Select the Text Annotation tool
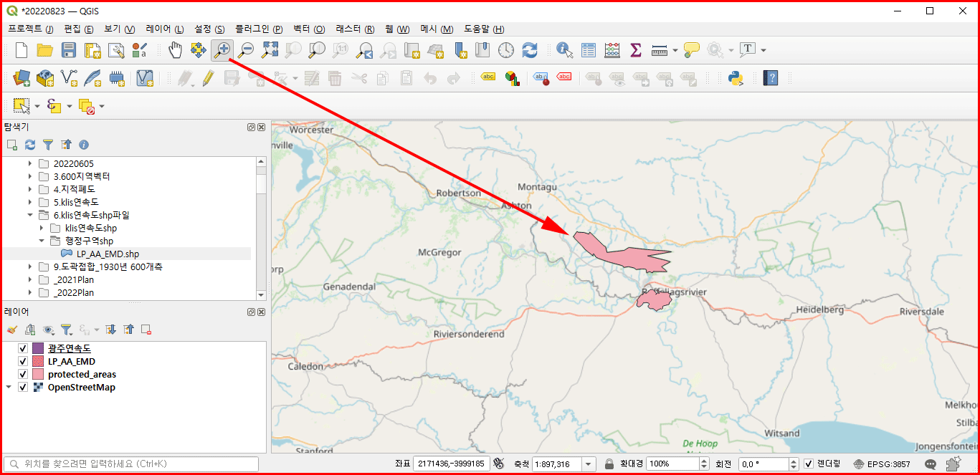 tap(748, 49)
